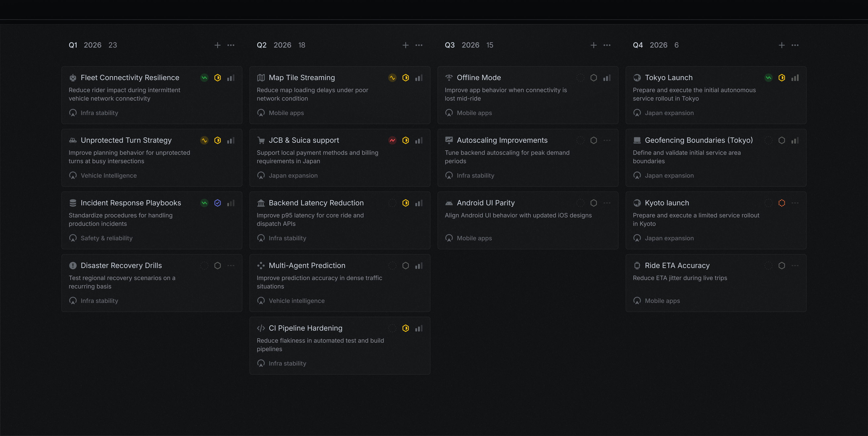The width and height of the screenshot is (868, 436).
Task: Click the Safety & reliability initiative label
Action: 106,238
